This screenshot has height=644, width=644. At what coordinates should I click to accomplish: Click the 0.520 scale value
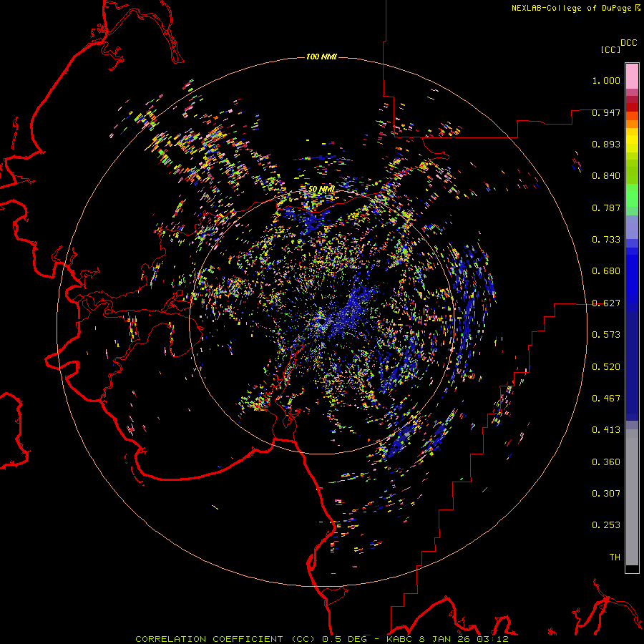pyautogui.click(x=606, y=367)
